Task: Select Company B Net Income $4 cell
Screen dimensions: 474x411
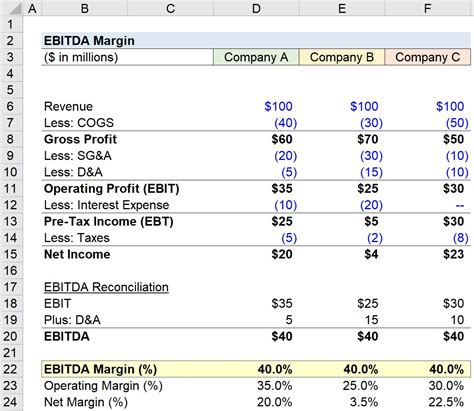Action: (342, 254)
